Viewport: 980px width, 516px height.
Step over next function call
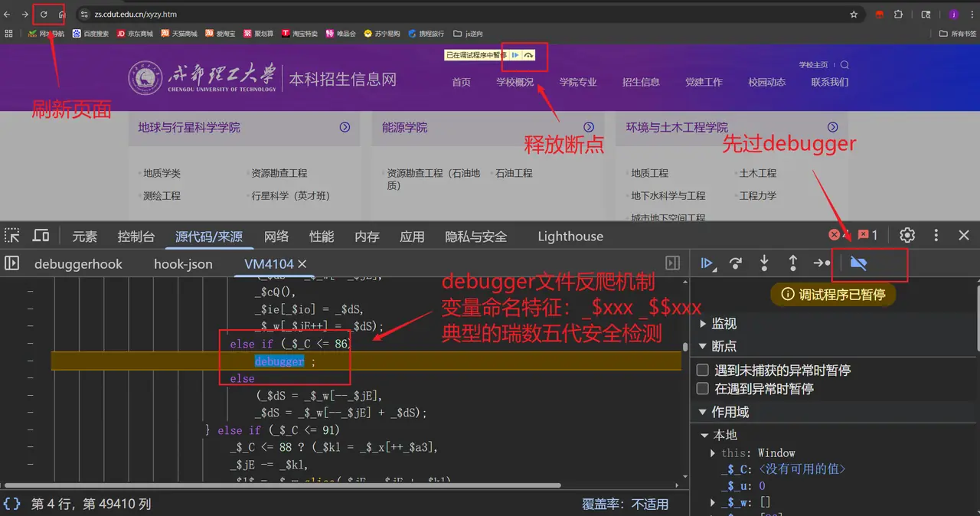coord(735,263)
